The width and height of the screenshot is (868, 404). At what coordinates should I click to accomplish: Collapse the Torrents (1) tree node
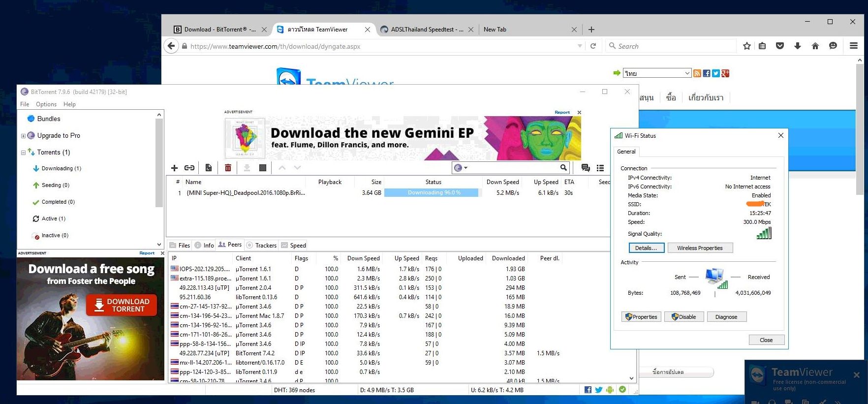[x=23, y=153]
